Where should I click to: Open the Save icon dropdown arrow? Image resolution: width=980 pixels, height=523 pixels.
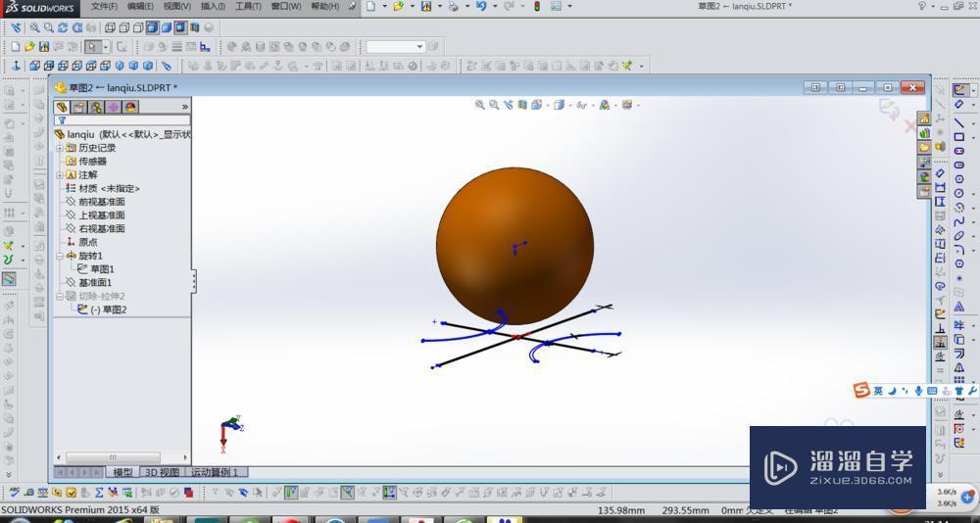(x=439, y=6)
